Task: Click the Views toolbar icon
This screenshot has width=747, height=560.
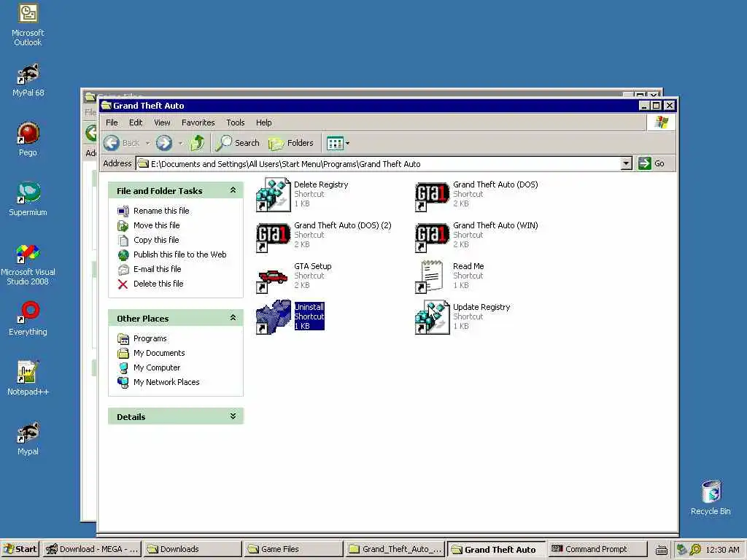Action: coord(335,143)
